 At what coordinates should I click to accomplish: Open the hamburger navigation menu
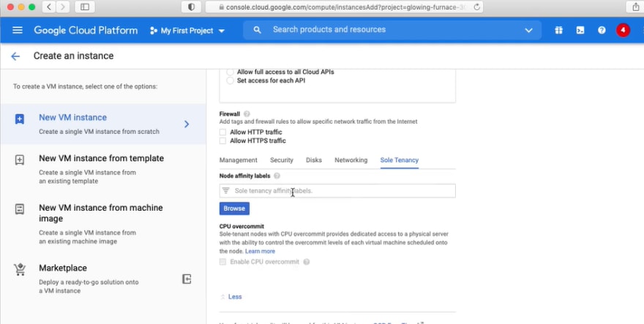pyautogui.click(x=18, y=30)
